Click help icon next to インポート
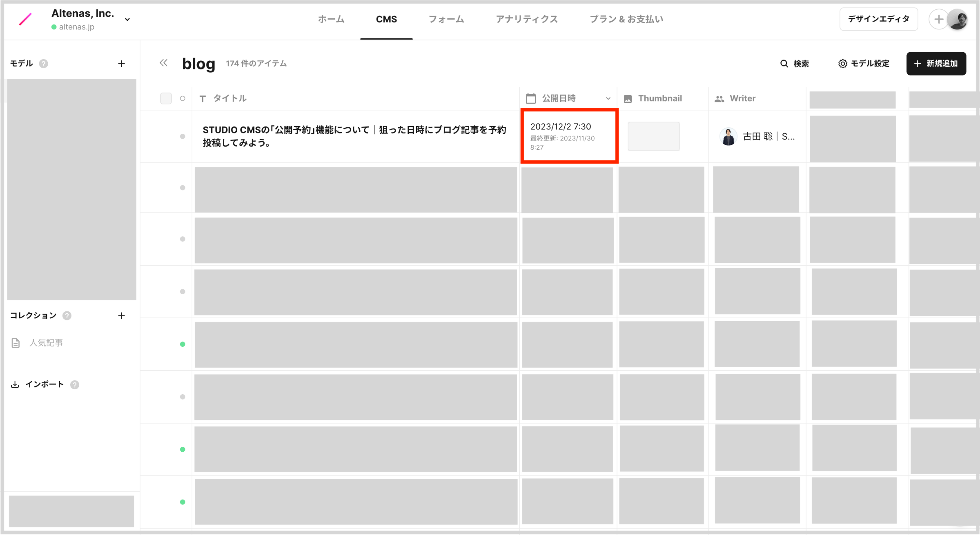This screenshot has width=980, height=535. pos(75,385)
